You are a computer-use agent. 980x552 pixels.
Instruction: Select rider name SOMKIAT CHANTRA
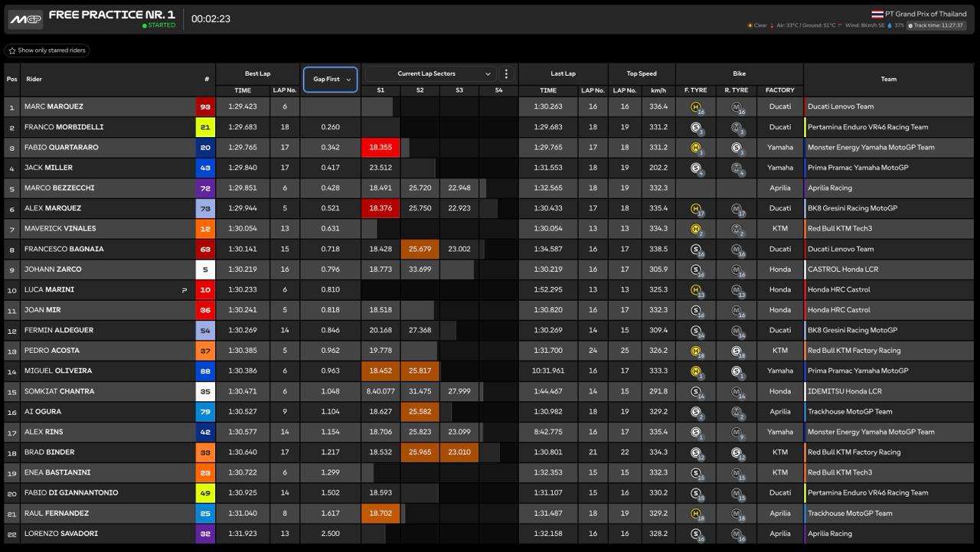(x=60, y=391)
